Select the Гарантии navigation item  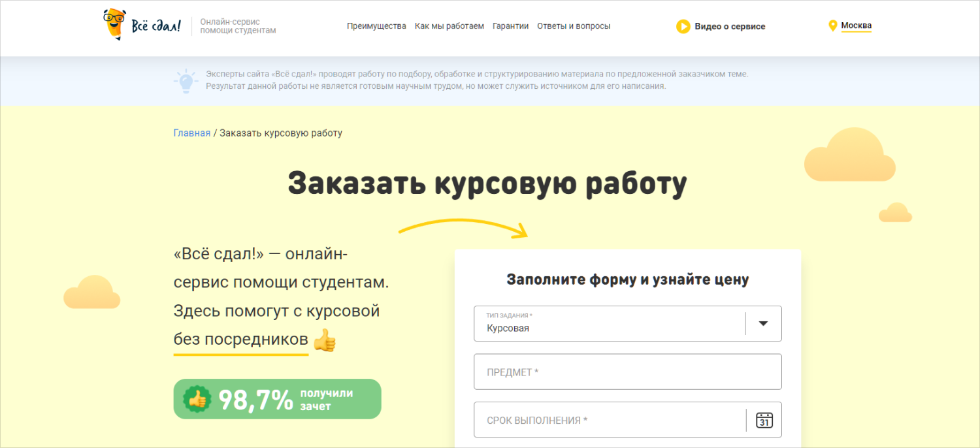pos(510,27)
